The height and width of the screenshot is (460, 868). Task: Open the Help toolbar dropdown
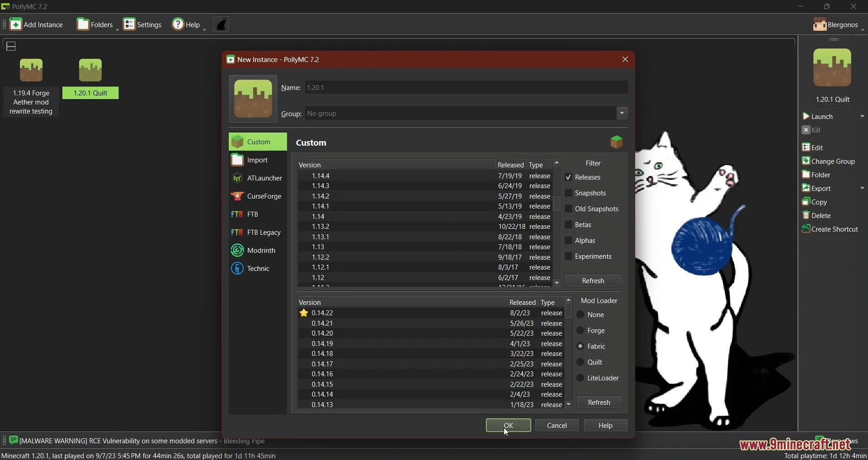(189, 24)
